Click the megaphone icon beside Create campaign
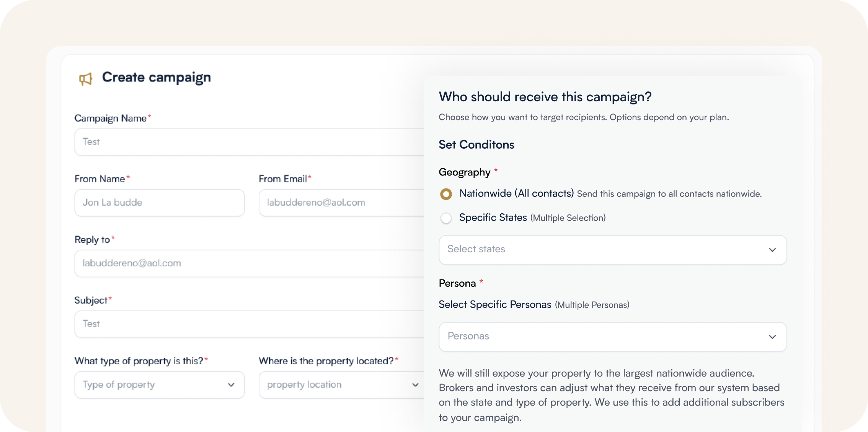This screenshot has width=868, height=432. (x=86, y=79)
